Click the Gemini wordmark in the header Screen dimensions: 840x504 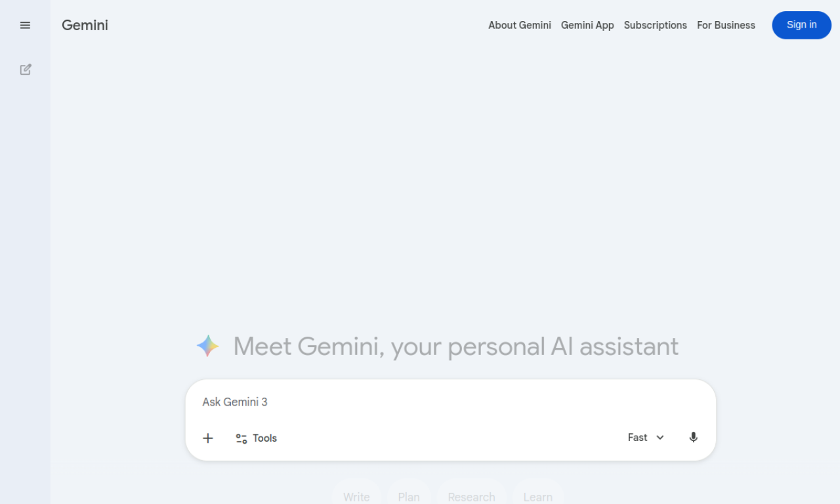pyautogui.click(x=85, y=25)
